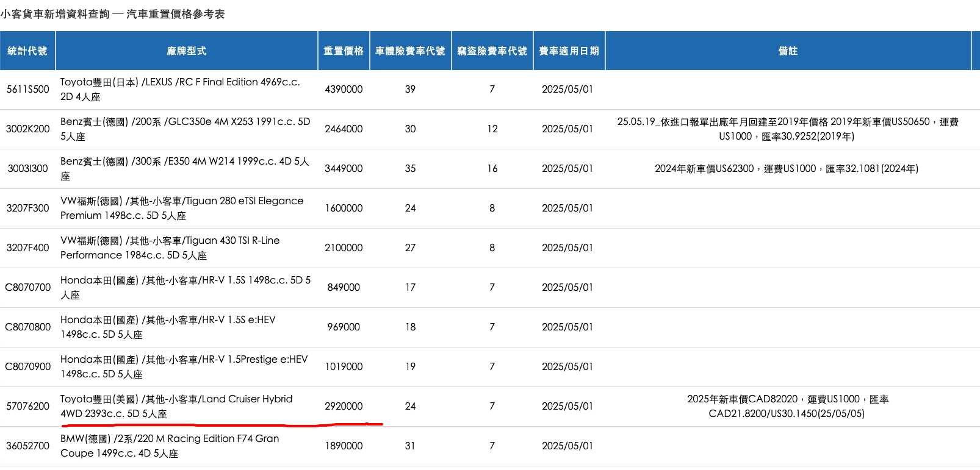Click the 2025/05/01 date in BMW row
980x470 pixels.
(567, 446)
